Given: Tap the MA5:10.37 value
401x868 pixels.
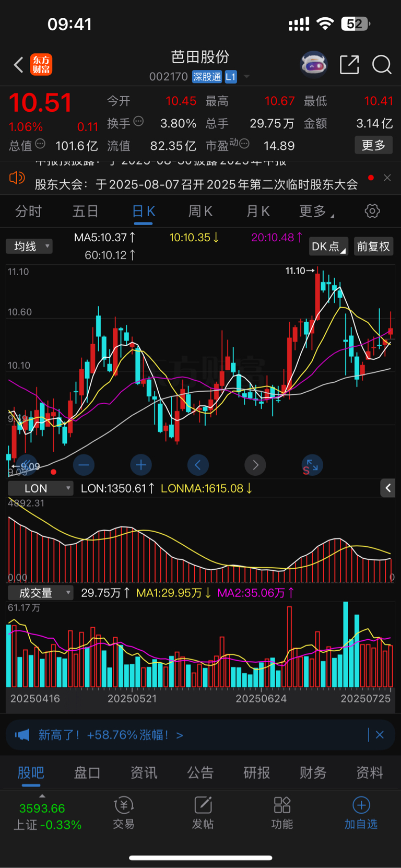Looking at the screenshot, I should point(104,238).
